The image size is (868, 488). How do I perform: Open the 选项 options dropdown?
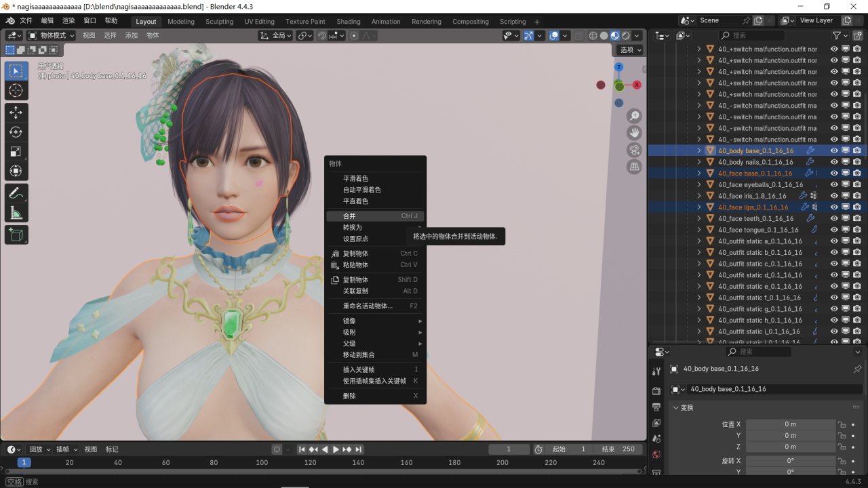pyautogui.click(x=631, y=49)
